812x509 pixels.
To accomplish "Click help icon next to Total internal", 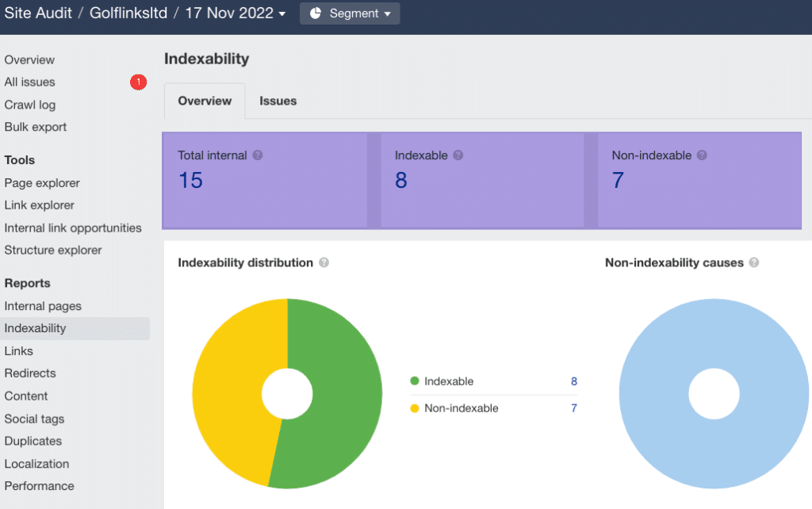I will tap(258, 155).
